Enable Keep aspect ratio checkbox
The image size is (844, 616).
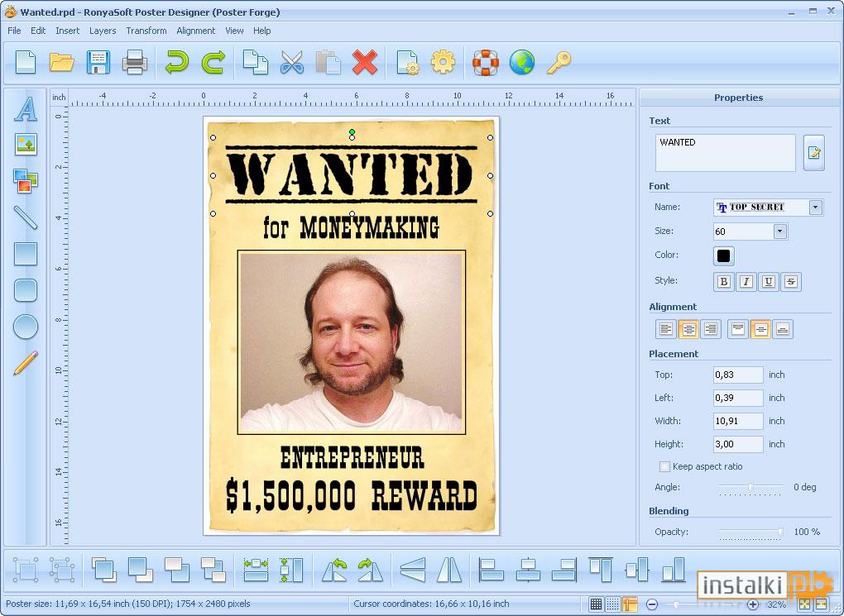coord(664,466)
